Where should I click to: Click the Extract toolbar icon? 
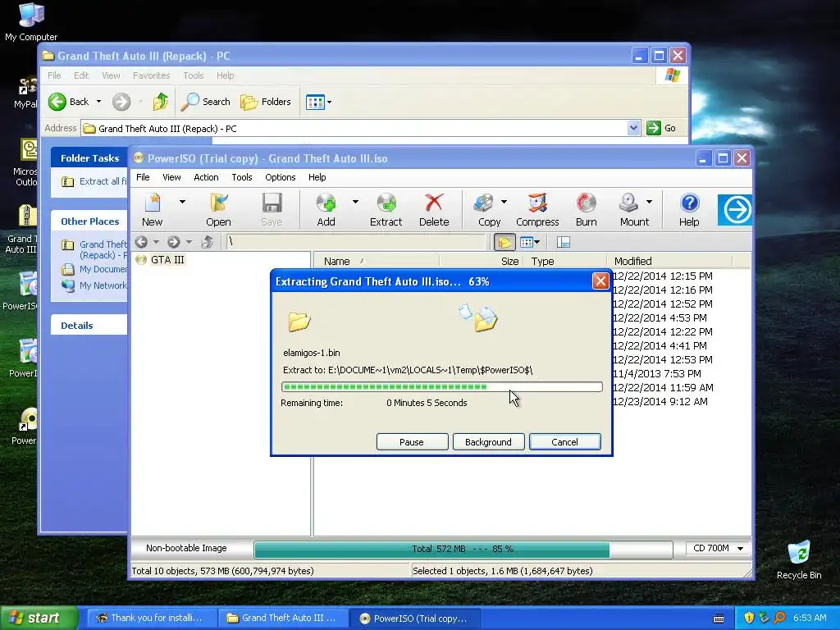point(386,209)
